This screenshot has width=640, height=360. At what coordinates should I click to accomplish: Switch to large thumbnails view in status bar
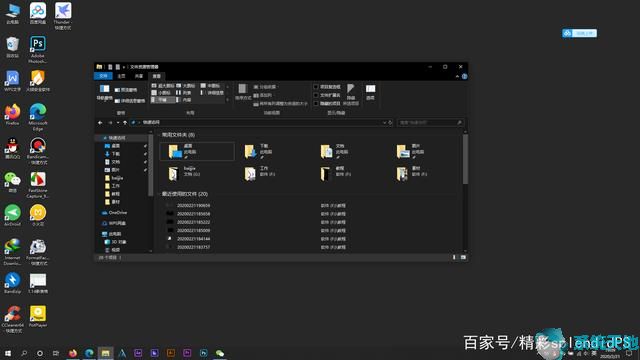pos(463,258)
